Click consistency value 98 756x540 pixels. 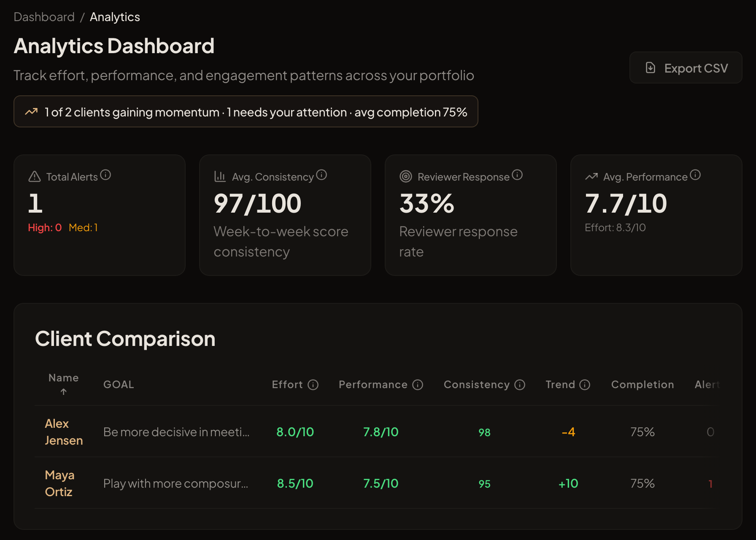click(x=484, y=432)
